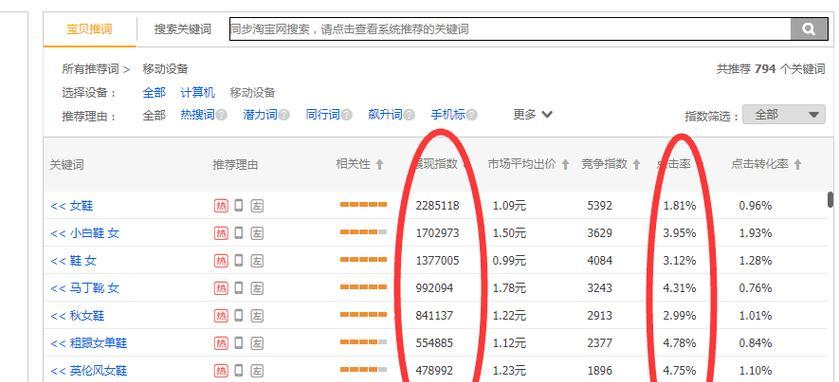Image resolution: width=839 pixels, height=382 pixels.
Task: Filter by 潜力词 reason
Action: pyautogui.click(x=260, y=115)
